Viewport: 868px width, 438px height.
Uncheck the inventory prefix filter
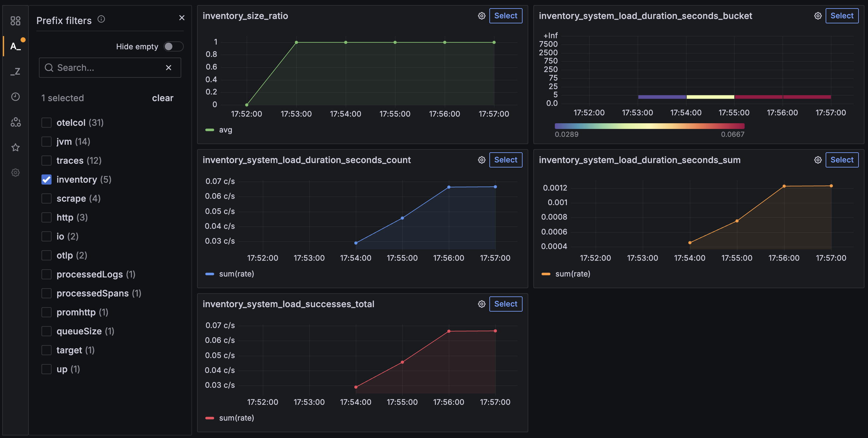click(x=46, y=179)
